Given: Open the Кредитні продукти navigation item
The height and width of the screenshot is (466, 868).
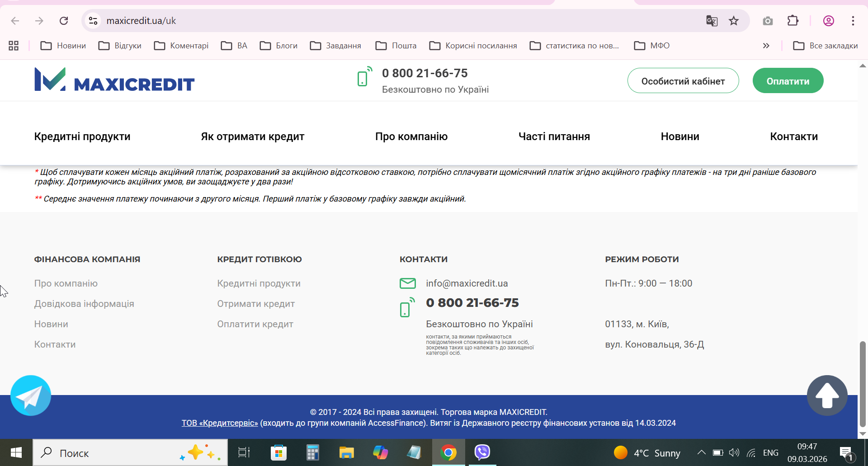Looking at the screenshot, I should 82,137.
